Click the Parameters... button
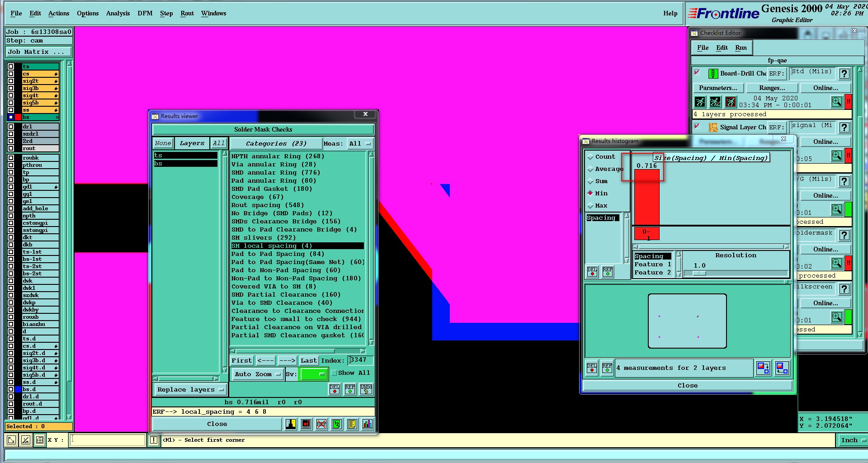868x463 pixels. [x=718, y=88]
